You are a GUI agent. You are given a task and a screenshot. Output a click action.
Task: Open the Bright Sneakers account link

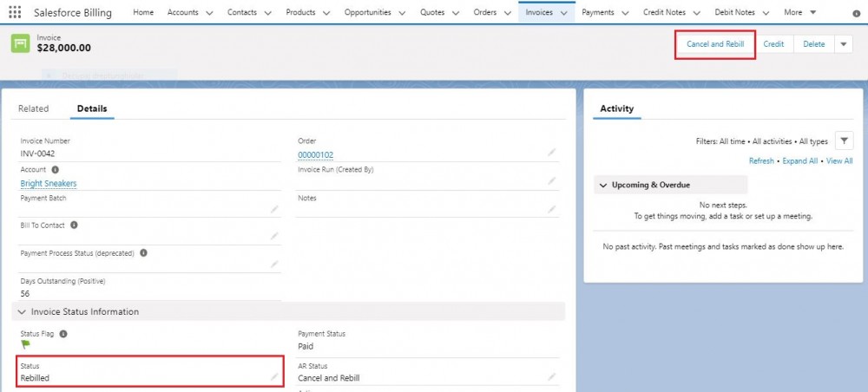point(49,183)
